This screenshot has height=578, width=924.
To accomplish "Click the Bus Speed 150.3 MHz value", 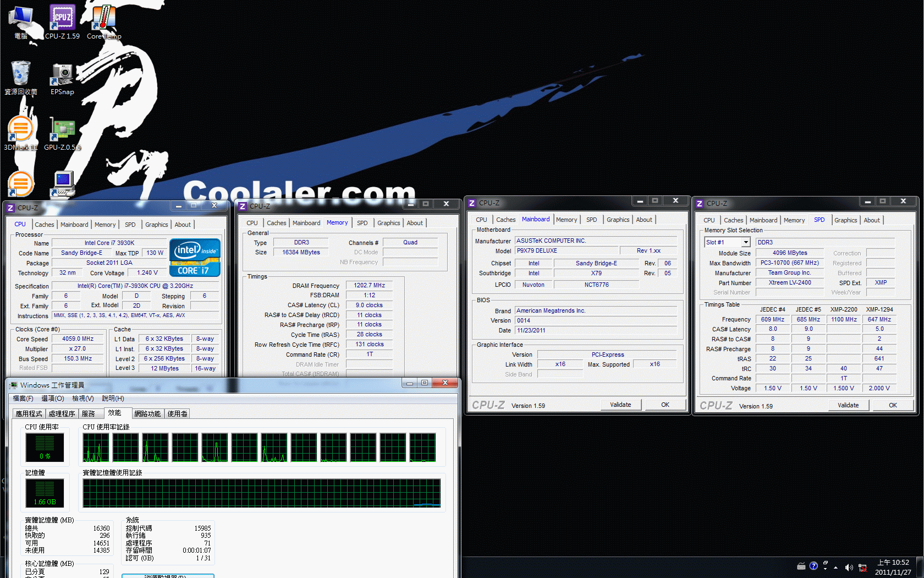I will pyautogui.click(x=78, y=359).
